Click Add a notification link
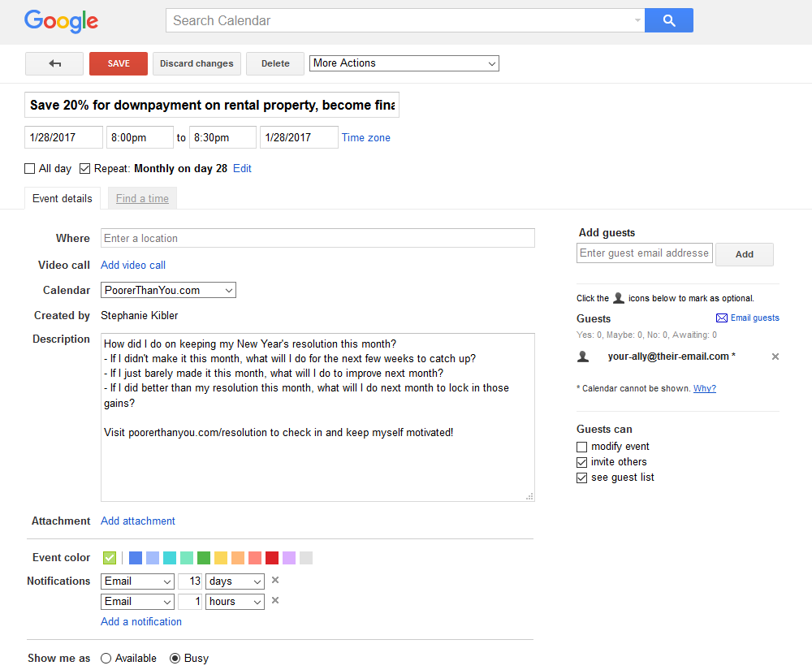The width and height of the screenshot is (812, 670). (x=141, y=622)
